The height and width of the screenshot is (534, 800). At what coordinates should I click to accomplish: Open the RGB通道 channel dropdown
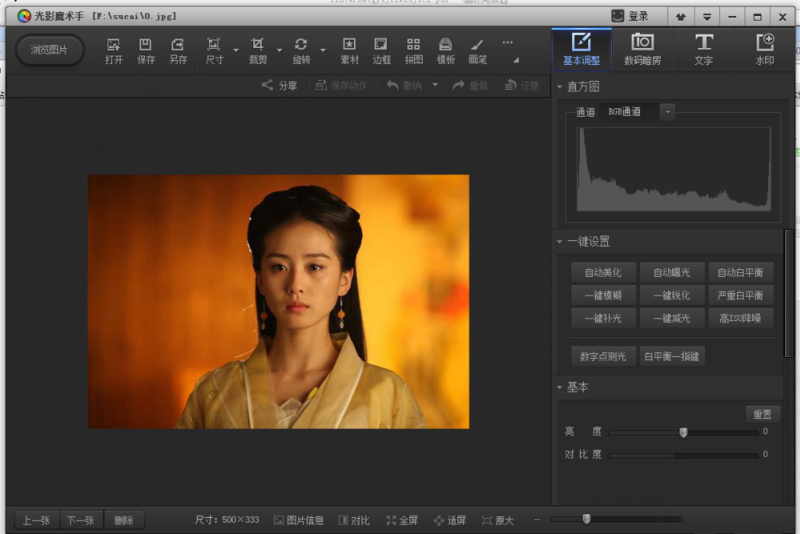coord(667,112)
